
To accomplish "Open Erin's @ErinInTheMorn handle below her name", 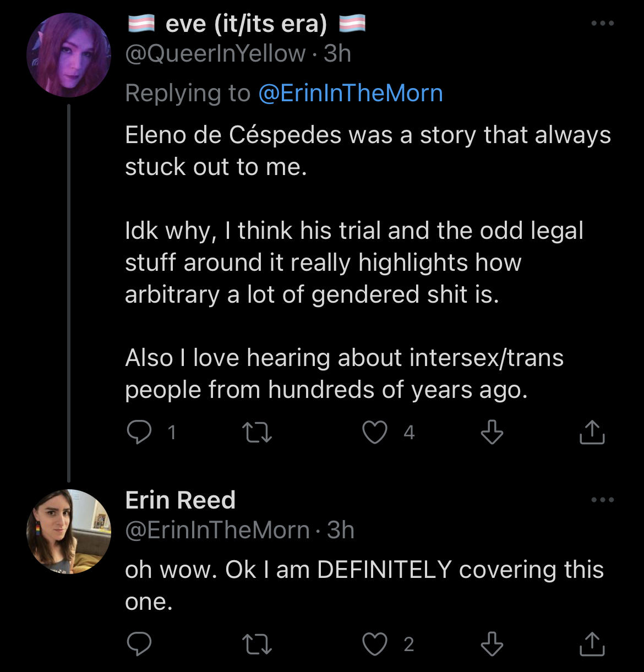I will point(217,530).
